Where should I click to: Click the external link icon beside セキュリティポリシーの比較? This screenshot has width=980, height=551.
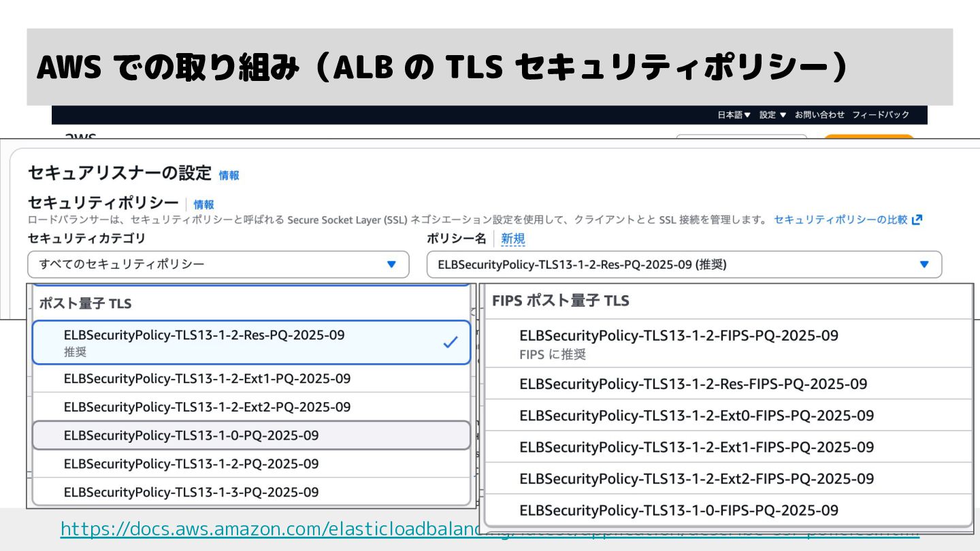coord(917,220)
